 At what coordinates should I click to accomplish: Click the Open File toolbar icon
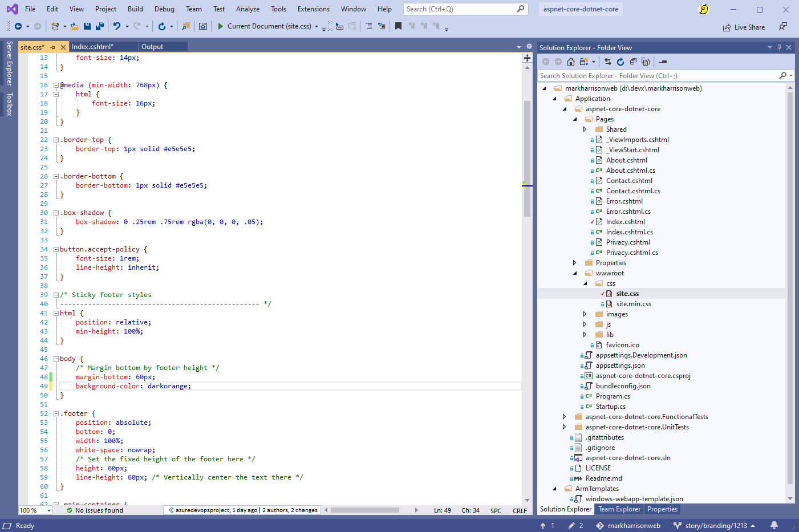click(74, 26)
